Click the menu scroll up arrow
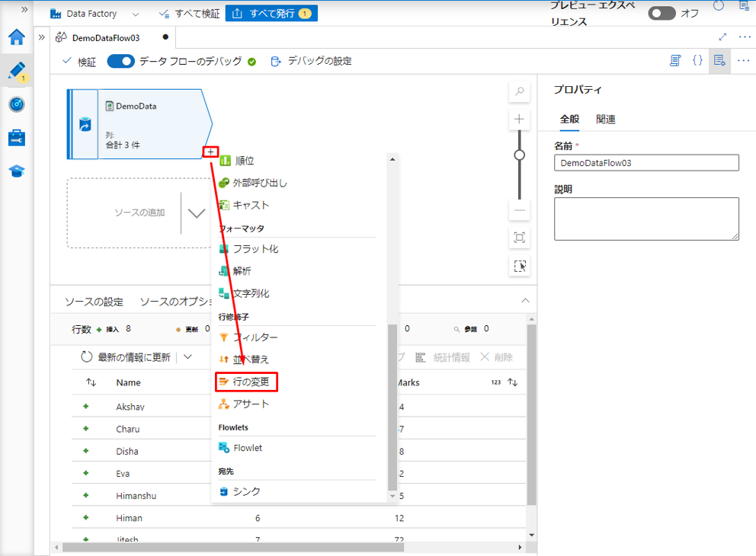The height and width of the screenshot is (556, 756). coord(392,159)
